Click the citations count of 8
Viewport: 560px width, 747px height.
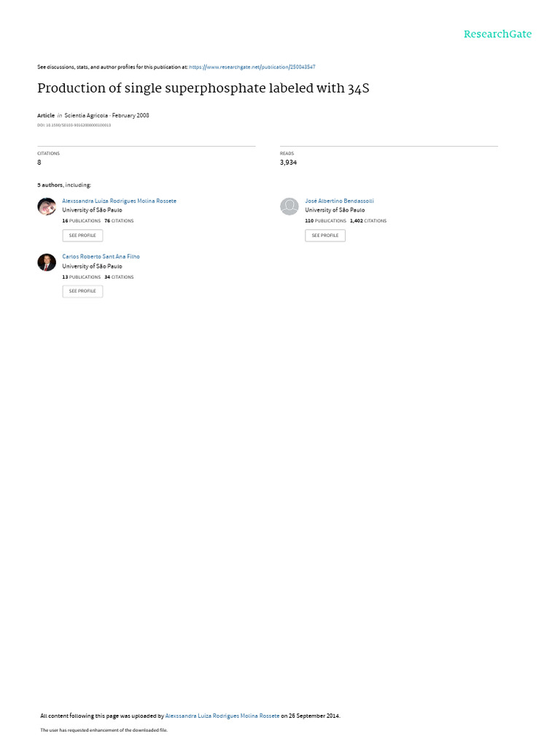pos(39,163)
